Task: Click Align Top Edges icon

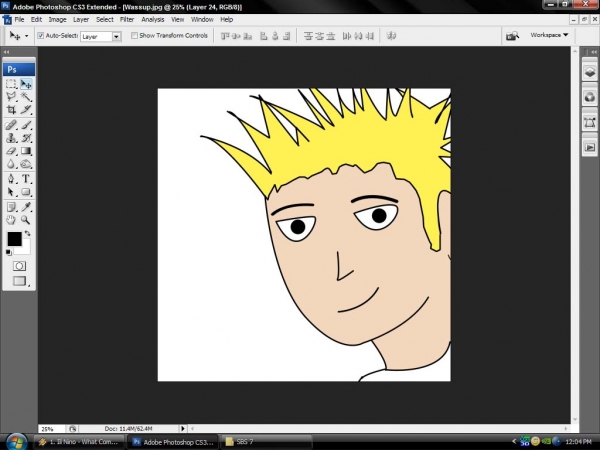Action: pos(225,36)
